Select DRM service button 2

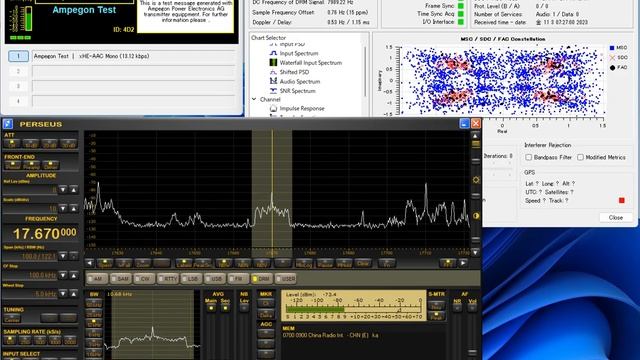click(18, 71)
